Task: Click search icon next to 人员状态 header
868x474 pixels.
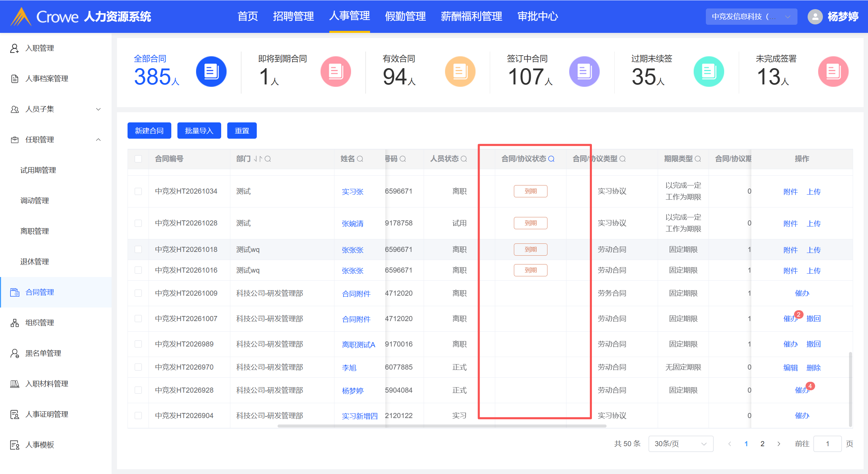Action: [x=464, y=159]
